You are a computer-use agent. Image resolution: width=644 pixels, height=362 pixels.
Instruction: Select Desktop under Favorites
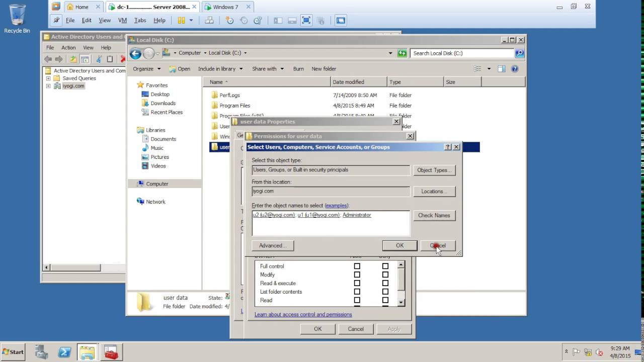point(160,95)
